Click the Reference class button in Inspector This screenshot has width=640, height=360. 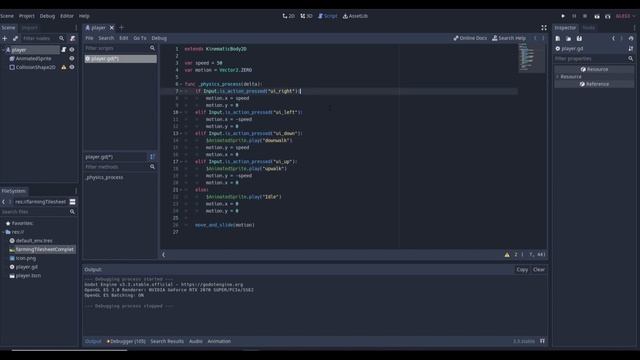594,84
